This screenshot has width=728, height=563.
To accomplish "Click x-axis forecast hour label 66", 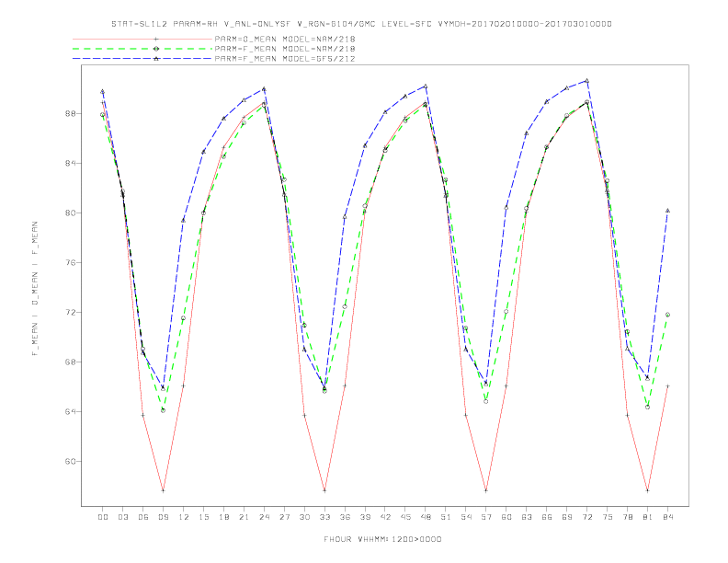I will [x=547, y=517].
